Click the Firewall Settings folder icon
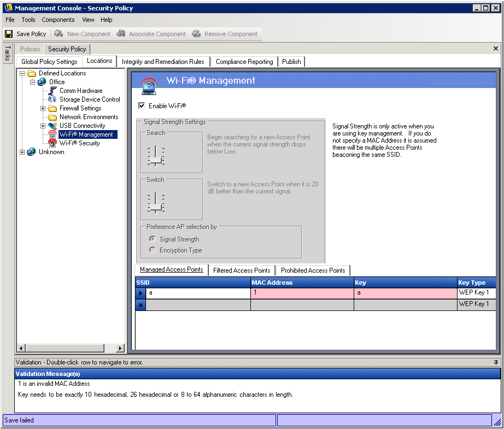504x429 pixels. (52, 108)
